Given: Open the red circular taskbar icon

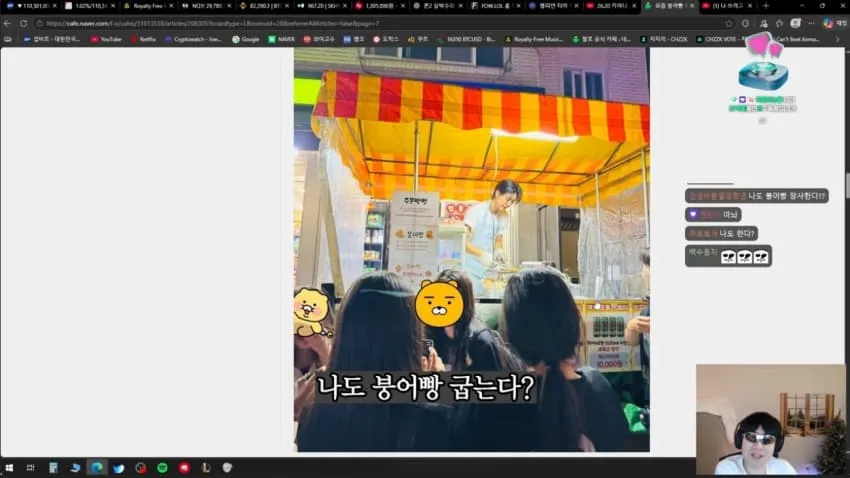Looking at the screenshot, I should click(184, 468).
